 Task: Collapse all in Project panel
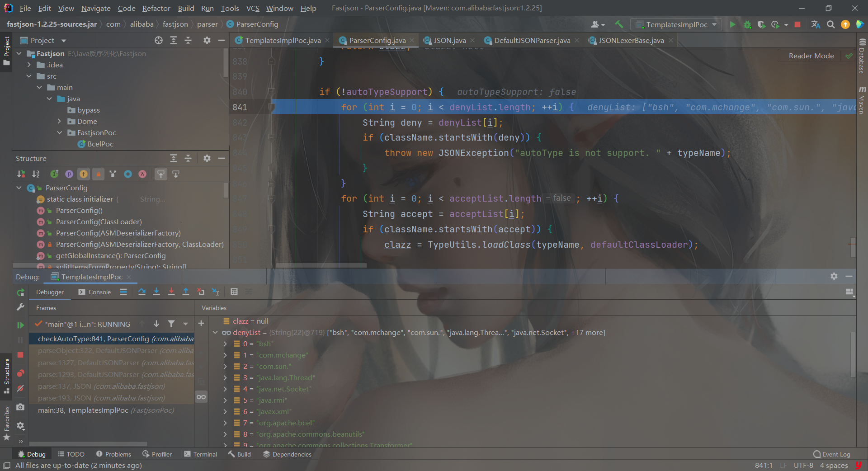[x=188, y=40]
